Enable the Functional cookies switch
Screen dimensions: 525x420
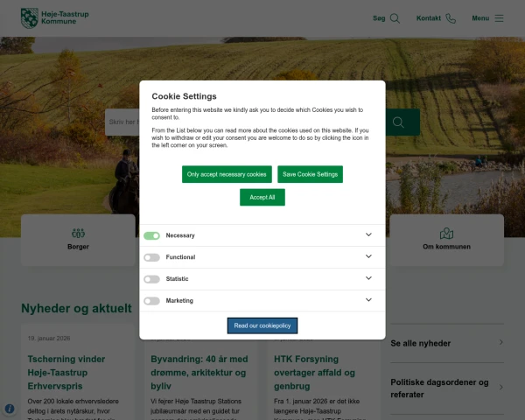point(151,257)
